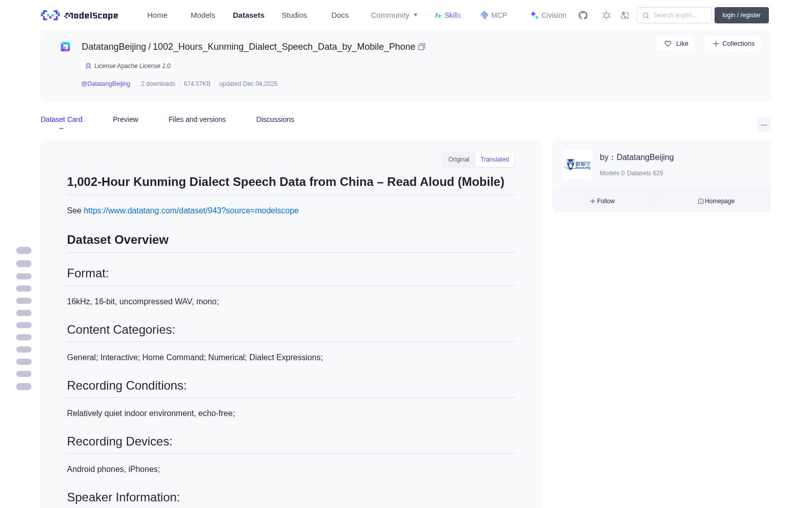Open the datatang.com dataset link
This screenshot has width=812, height=508.
click(191, 210)
